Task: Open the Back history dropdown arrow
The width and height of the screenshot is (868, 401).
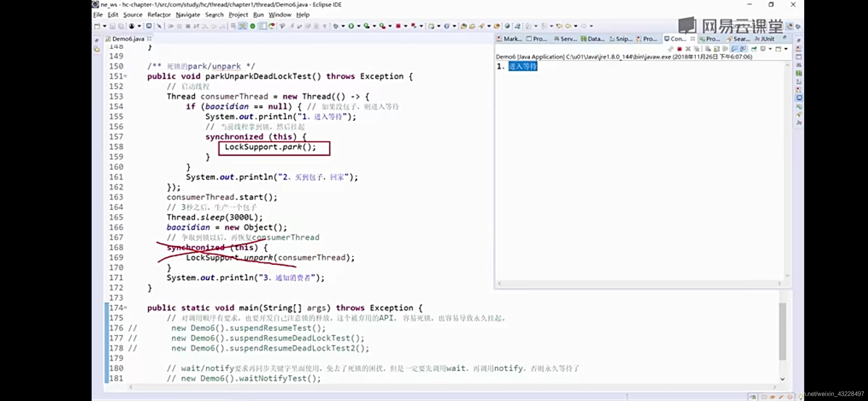Action: (576, 26)
